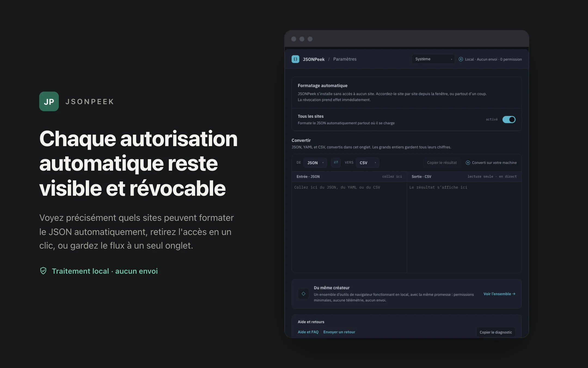588x368 pixels.
Task: Click the diamond icon in Du même créateur
Action: (x=303, y=294)
